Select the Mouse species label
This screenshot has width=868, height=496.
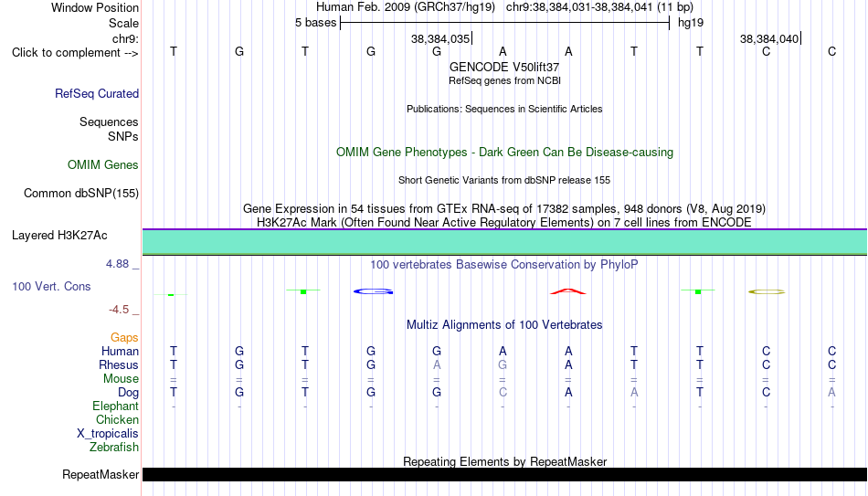tap(121, 379)
